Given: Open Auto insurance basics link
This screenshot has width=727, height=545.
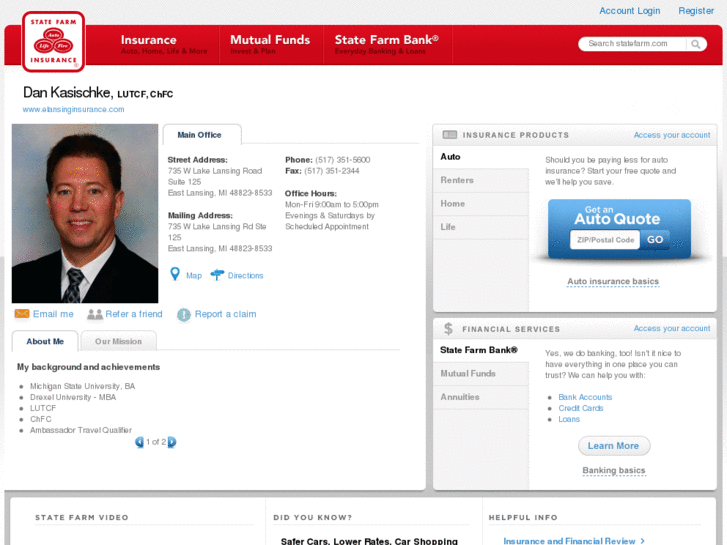Looking at the screenshot, I should [613, 282].
